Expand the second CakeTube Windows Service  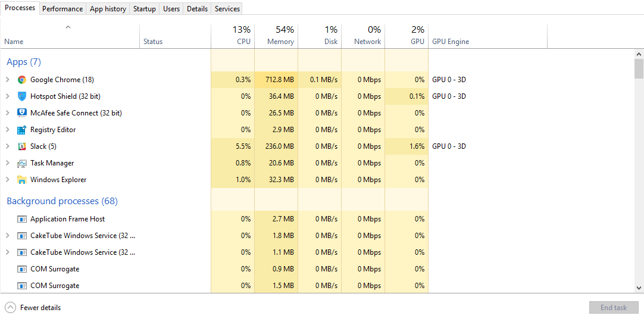(x=7, y=252)
